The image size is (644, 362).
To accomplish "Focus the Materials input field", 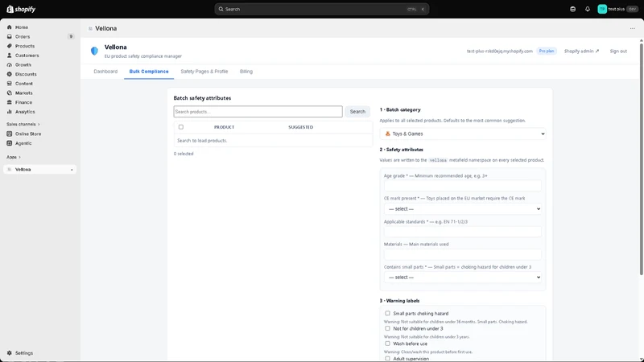I will [463, 254].
